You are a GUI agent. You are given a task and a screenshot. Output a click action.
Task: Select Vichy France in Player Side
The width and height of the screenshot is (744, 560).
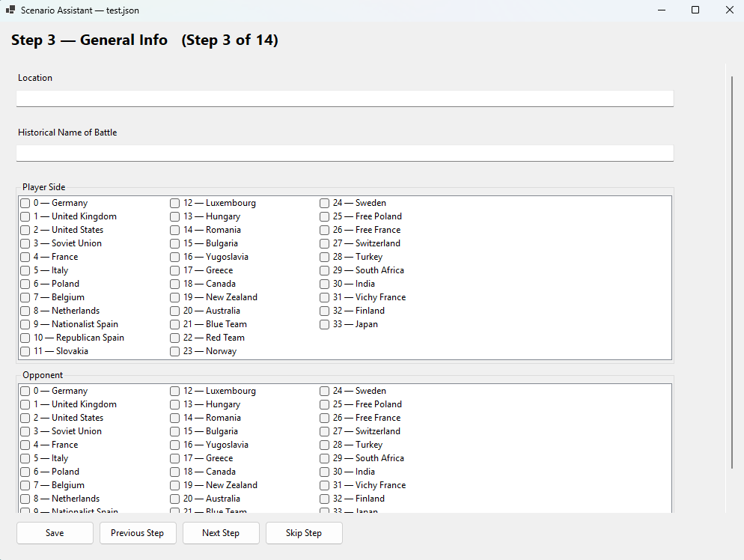[324, 297]
